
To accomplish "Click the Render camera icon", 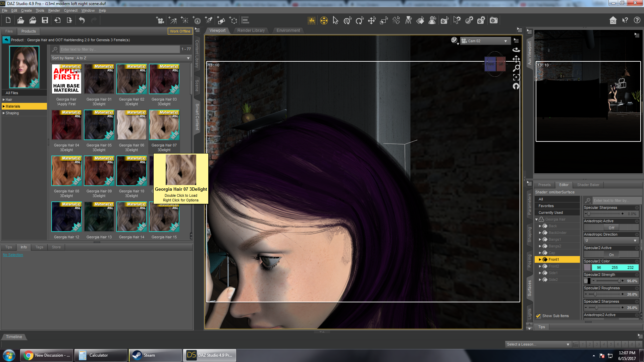I will 494,20.
